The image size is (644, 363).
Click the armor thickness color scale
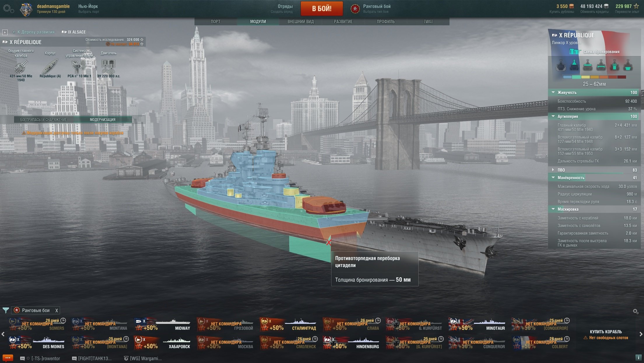click(594, 77)
